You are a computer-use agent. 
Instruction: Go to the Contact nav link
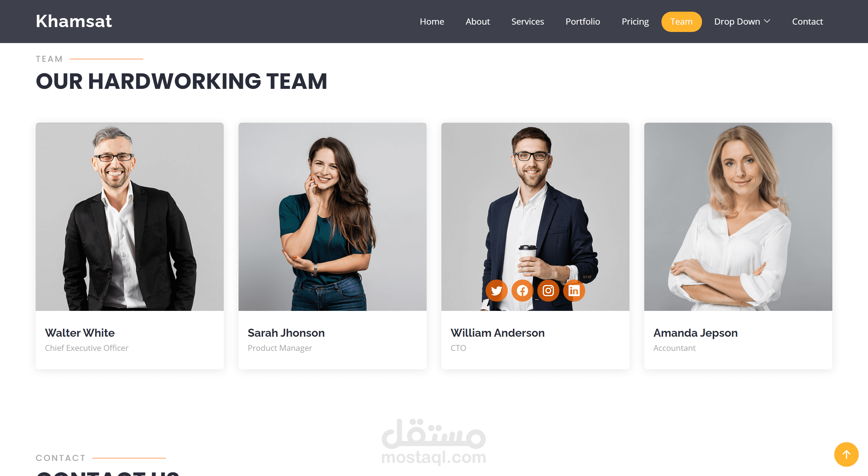(x=807, y=22)
